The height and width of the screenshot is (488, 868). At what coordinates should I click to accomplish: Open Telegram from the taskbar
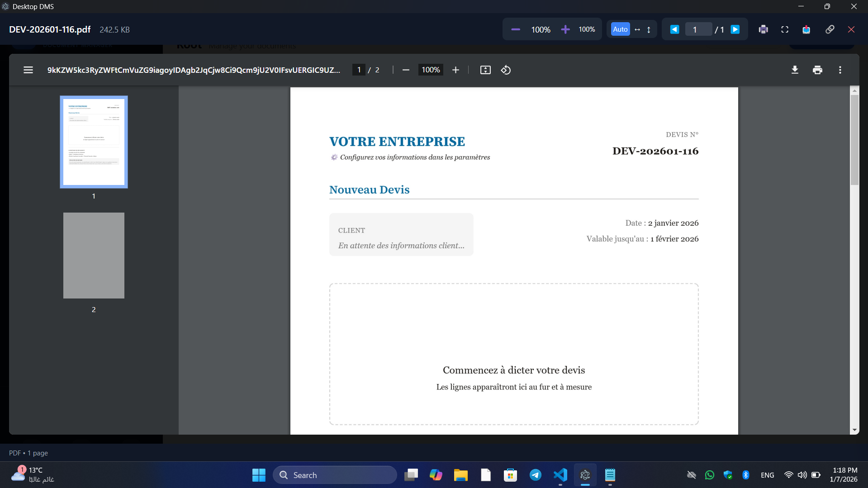535,475
